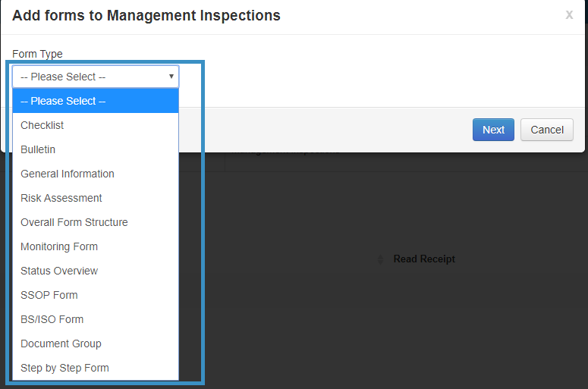The image size is (588, 389).
Task: Open the Form Type dropdown
Action: click(x=96, y=77)
